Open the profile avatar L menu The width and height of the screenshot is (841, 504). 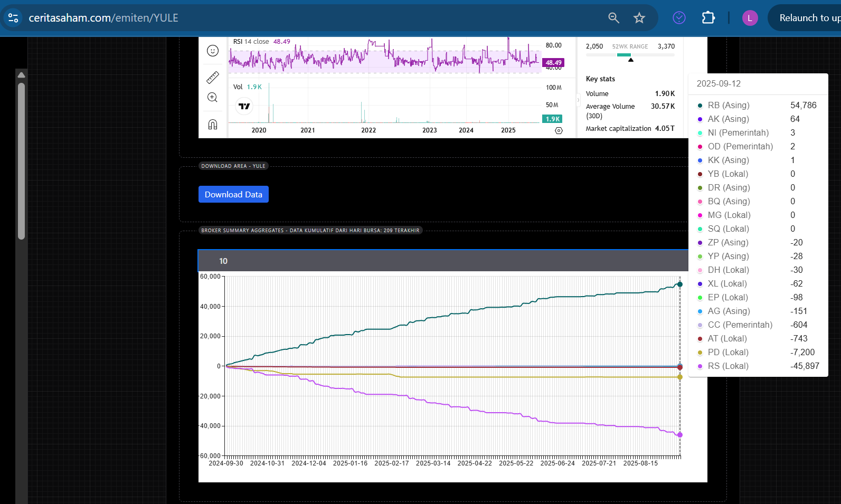coord(750,18)
